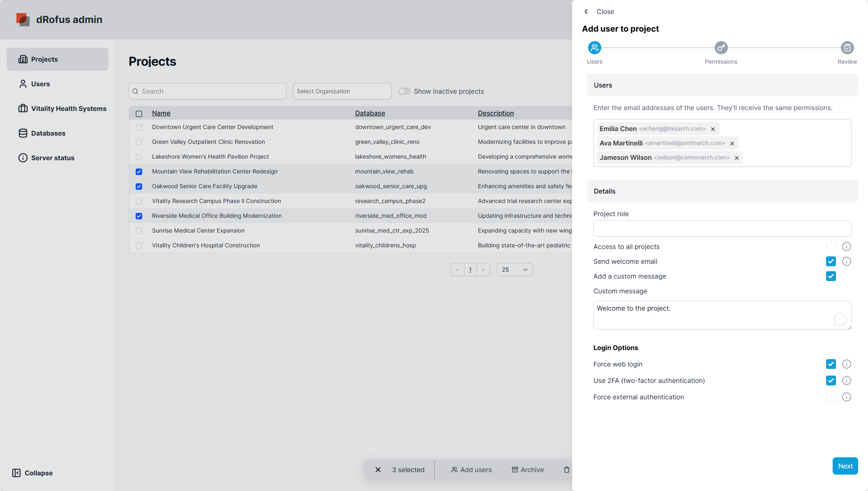Viewport: 868px width, 491px height.
Task: Check Green Valley Outpatient Clinic Renovation row
Action: click(x=139, y=142)
